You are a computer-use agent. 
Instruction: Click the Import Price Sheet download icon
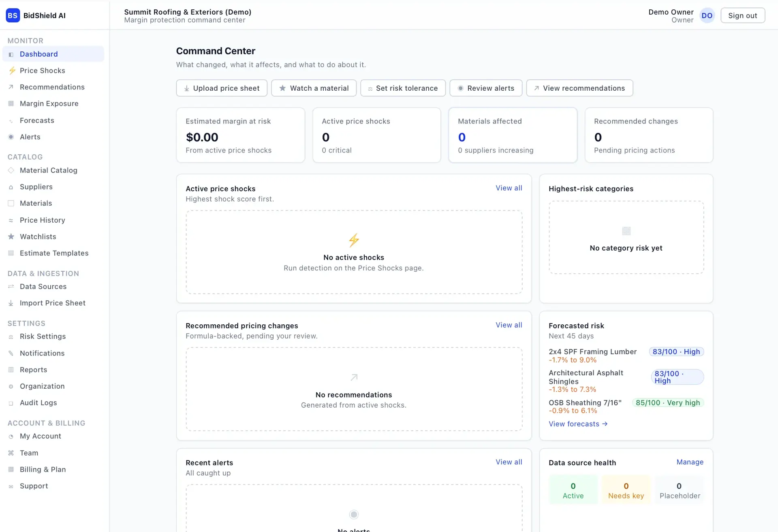[11, 303]
